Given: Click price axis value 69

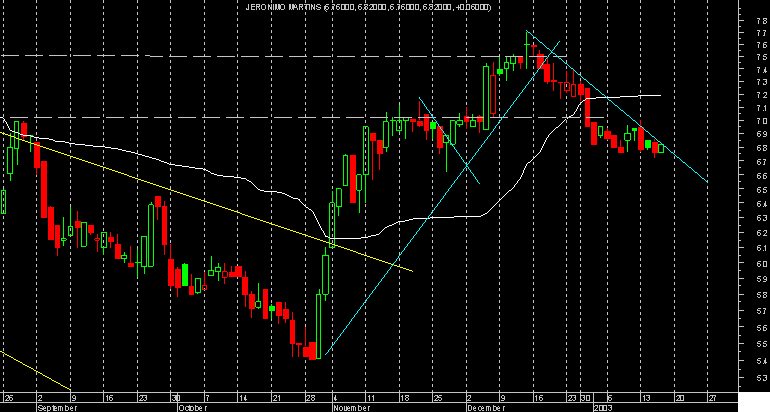Looking at the screenshot, I should coord(762,134).
